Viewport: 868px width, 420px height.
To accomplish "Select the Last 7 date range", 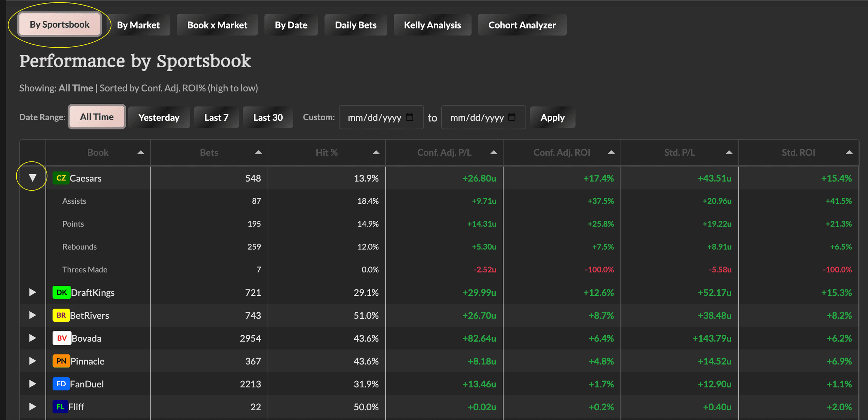I will 216,117.
